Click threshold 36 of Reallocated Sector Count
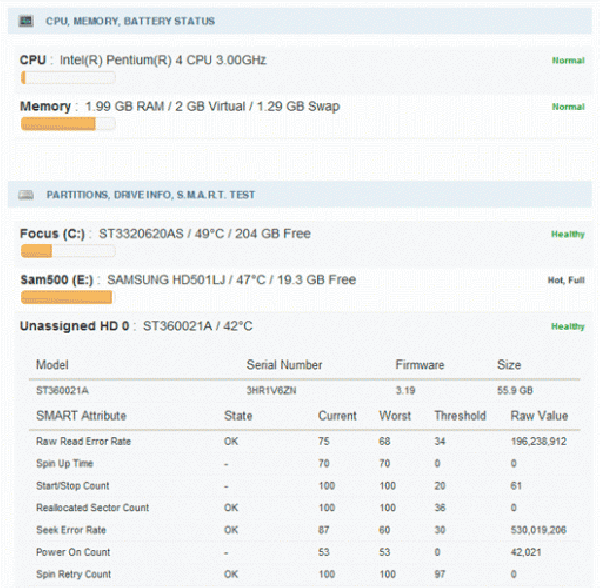The height and width of the screenshot is (588, 600). (440, 508)
